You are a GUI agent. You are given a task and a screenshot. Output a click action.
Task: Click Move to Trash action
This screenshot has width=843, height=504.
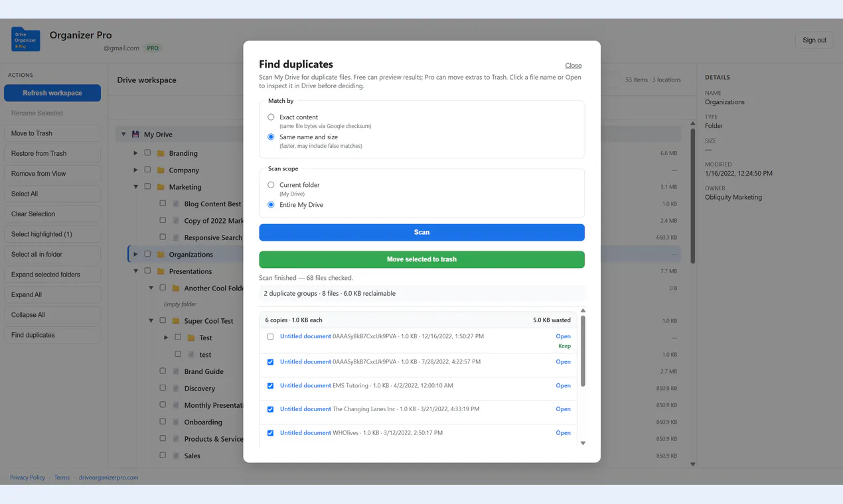pos(52,133)
